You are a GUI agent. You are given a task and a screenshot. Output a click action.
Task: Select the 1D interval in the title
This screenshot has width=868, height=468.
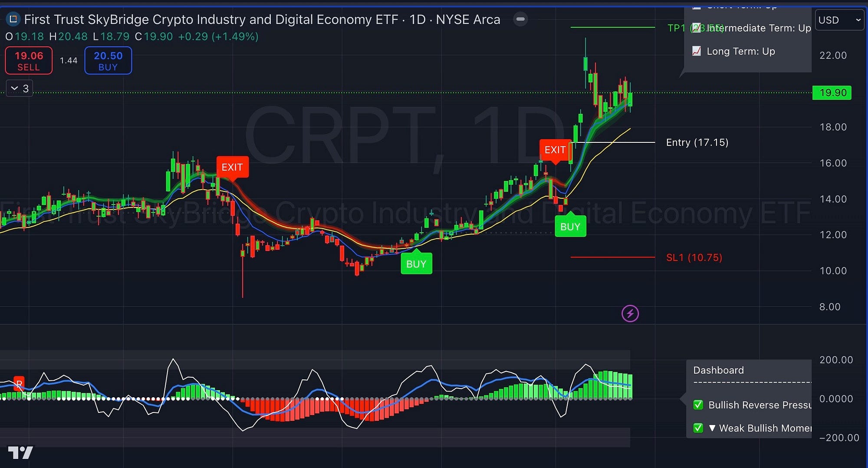[x=418, y=20]
